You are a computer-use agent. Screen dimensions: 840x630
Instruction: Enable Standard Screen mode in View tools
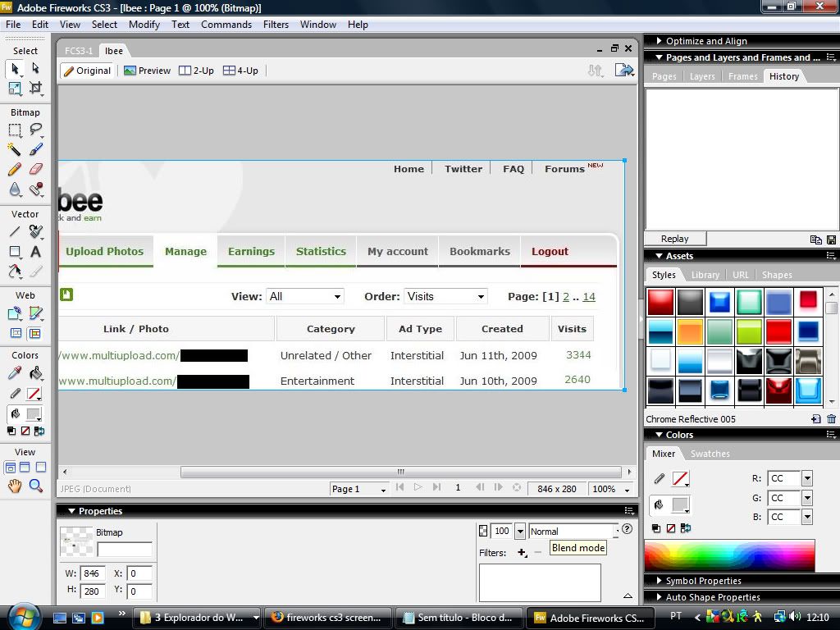click(x=10, y=467)
